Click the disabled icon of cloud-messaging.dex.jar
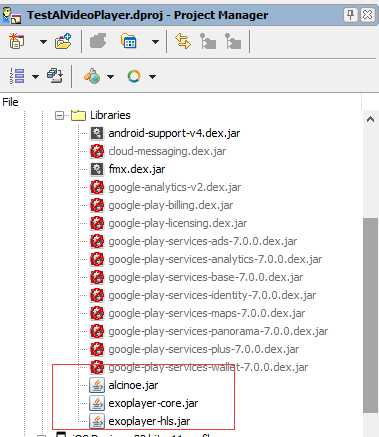Image resolution: width=379 pixels, height=437 pixels. 97,151
